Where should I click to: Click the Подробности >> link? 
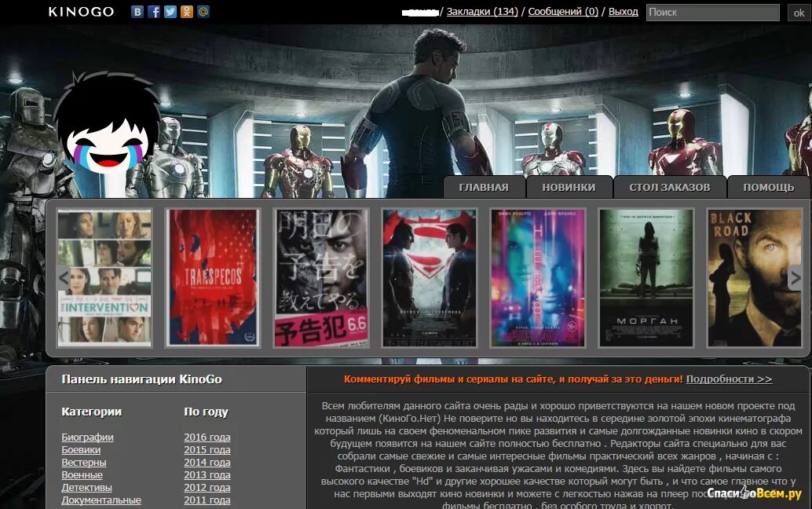point(729,379)
